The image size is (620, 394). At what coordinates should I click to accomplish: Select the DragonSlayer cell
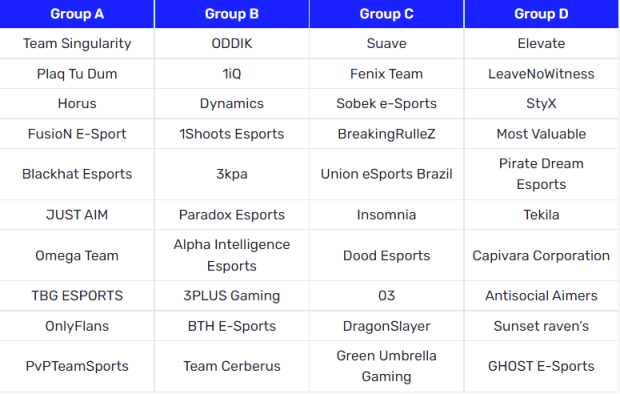coord(386,326)
